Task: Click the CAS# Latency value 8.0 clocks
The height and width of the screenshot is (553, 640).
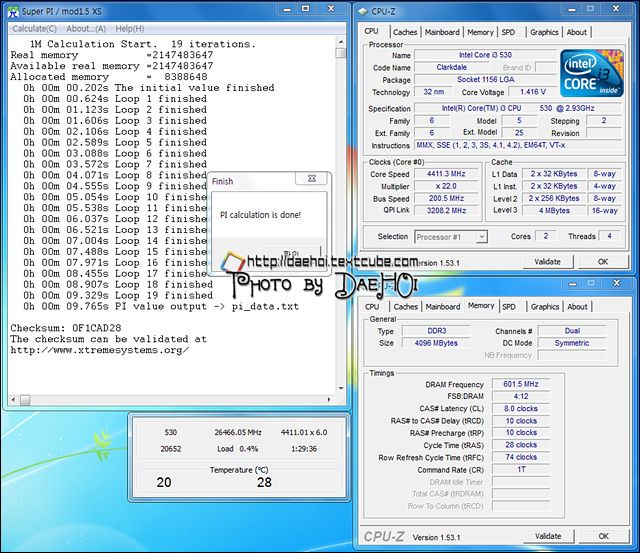Action: click(x=521, y=409)
